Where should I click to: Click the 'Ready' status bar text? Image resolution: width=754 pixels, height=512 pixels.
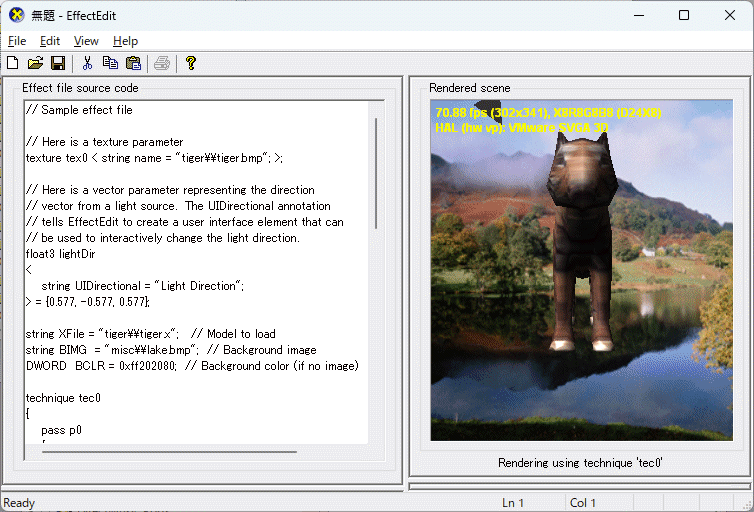point(19,503)
